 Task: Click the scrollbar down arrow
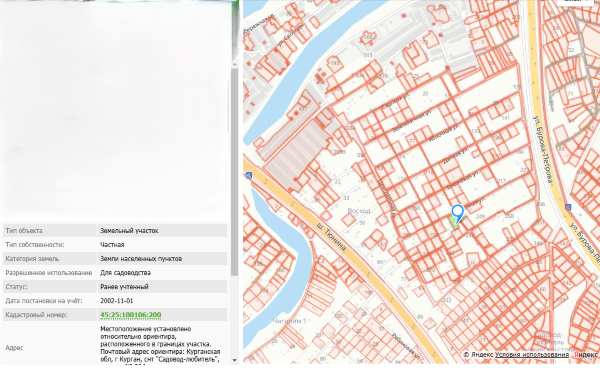tap(235, 360)
